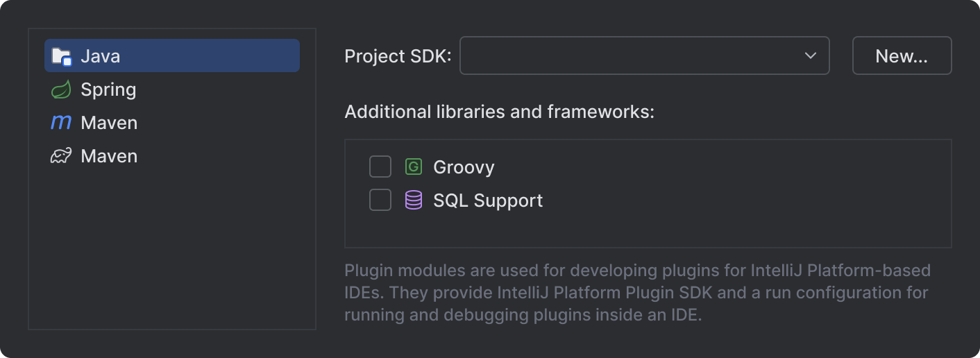Click the Project SDK label
This screenshot has height=358, width=980.
click(x=398, y=56)
